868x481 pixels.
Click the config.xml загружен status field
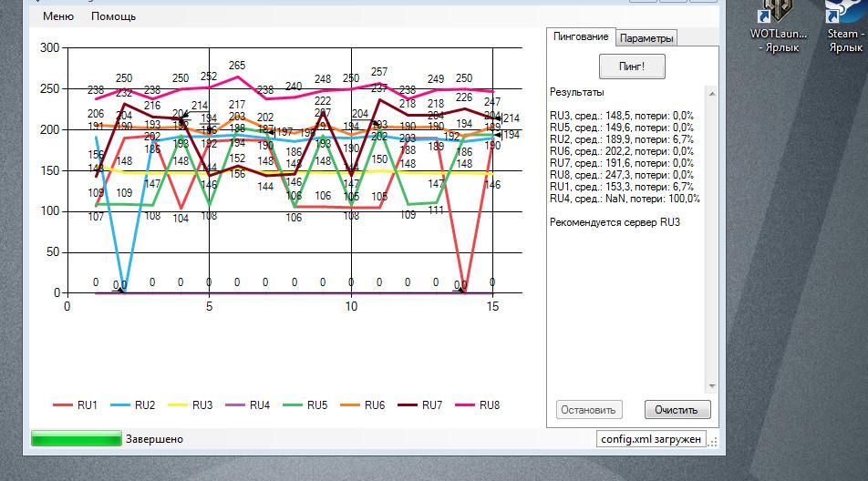(652, 439)
